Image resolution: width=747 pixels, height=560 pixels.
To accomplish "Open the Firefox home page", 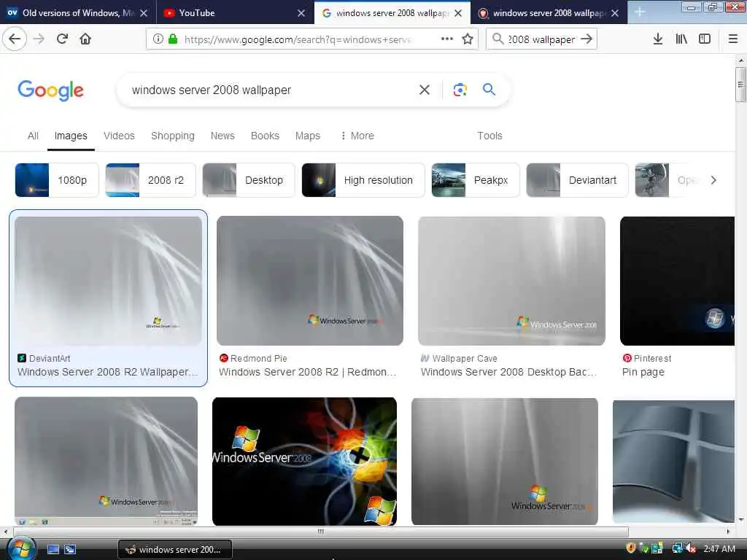I will (x=85, y=39).
